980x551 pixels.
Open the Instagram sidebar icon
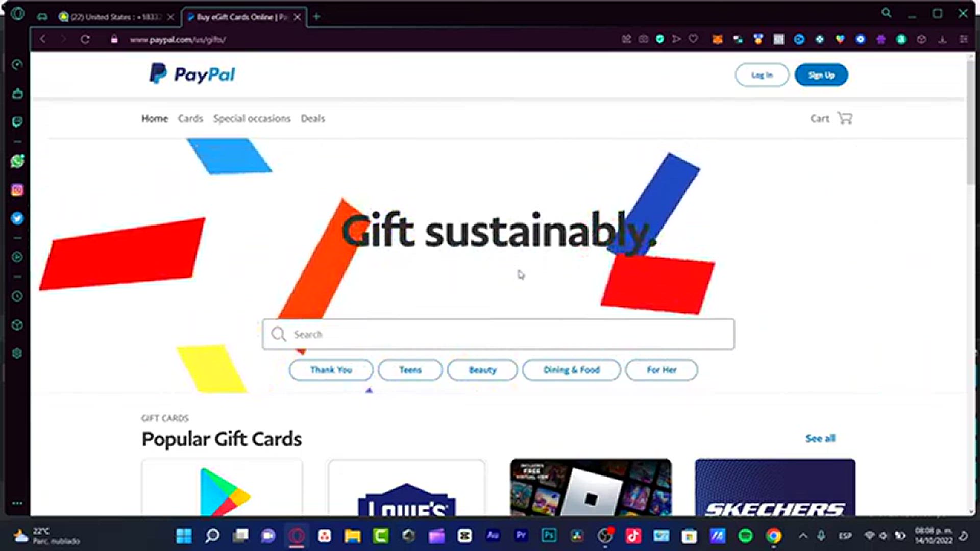coord(17,190)
